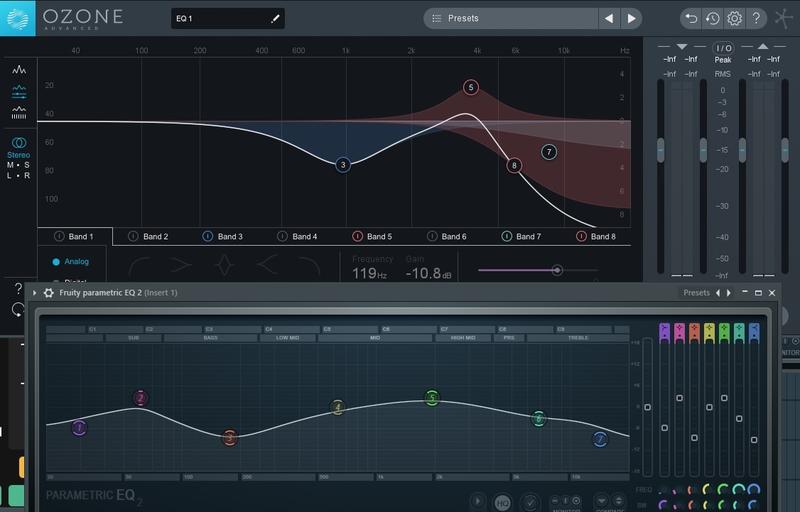Select band 7 node in Fruity EQ
Screen dimensions: 800x512
pos(600,439)
